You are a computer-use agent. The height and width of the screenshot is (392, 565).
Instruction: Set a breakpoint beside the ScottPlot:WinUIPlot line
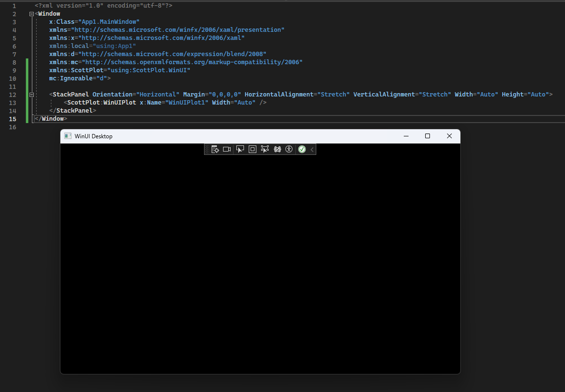(6, 102)
